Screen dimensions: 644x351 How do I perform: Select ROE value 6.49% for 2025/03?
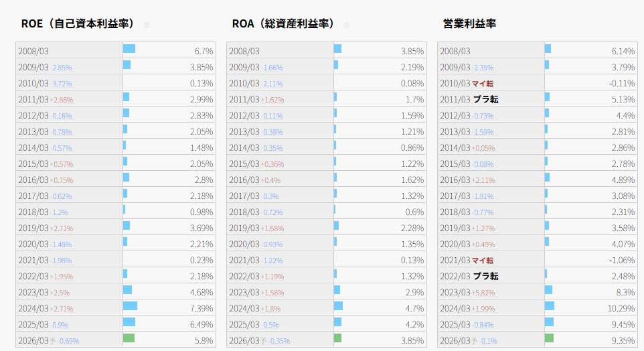tap(202, 324)
